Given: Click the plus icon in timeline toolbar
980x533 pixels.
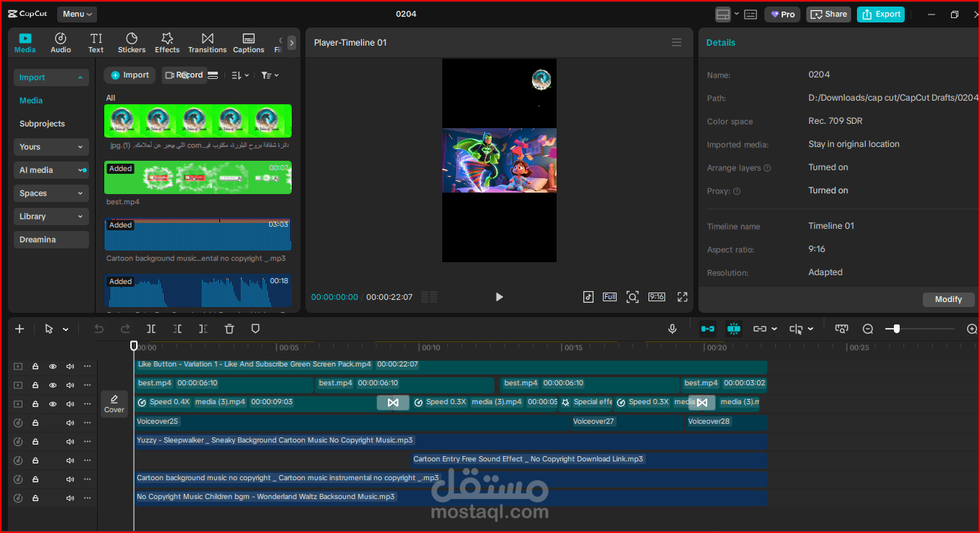Looking at the screenshot, I should (20, 329).
